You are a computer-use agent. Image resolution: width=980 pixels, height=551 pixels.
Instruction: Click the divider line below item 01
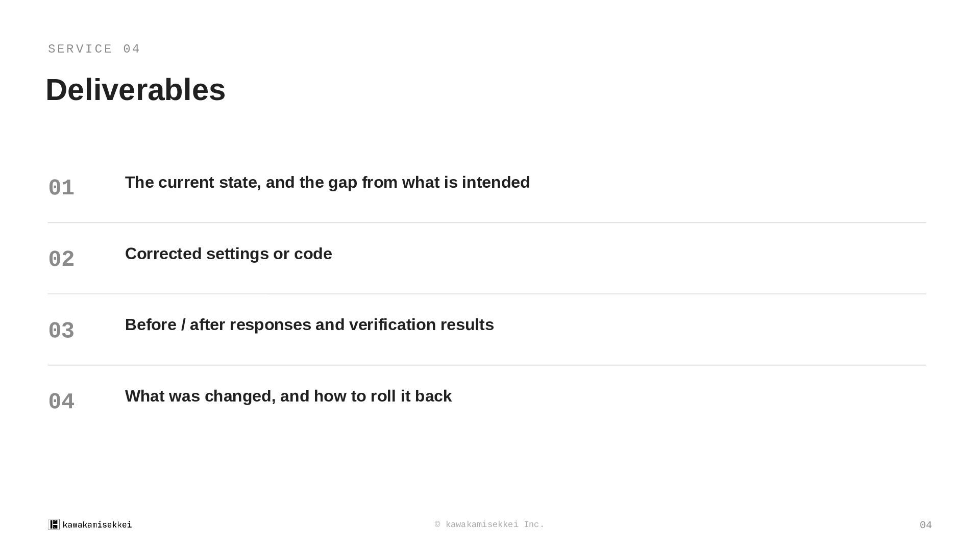pyautogui.click(x=487, y=222)
